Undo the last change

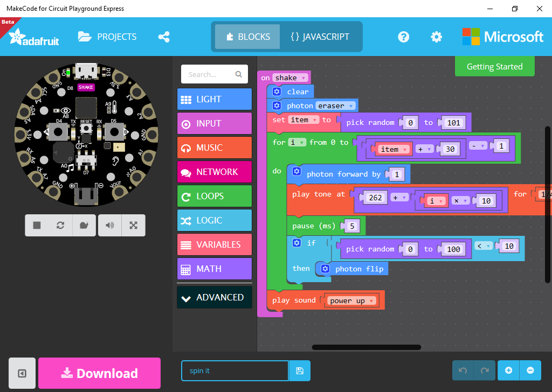[x=463, y=370]
